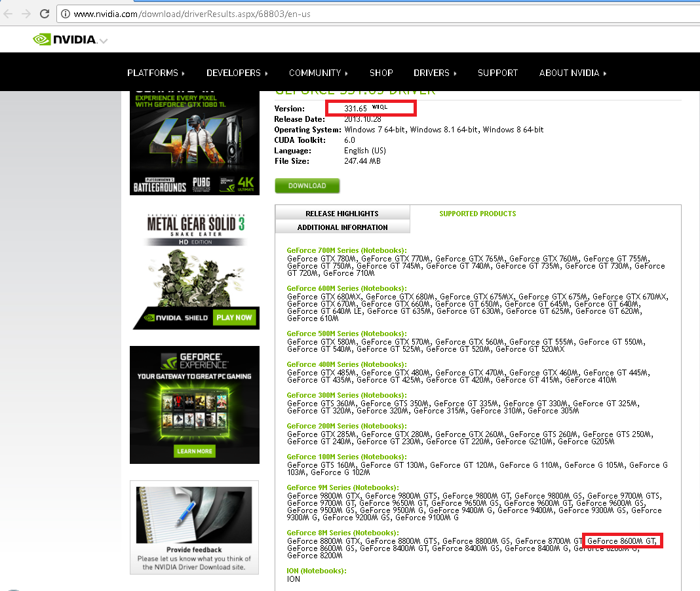Expand the chevron beside NVIDIA logo
This screenshot has width=700, height=591.
click(x=104, y=41)
